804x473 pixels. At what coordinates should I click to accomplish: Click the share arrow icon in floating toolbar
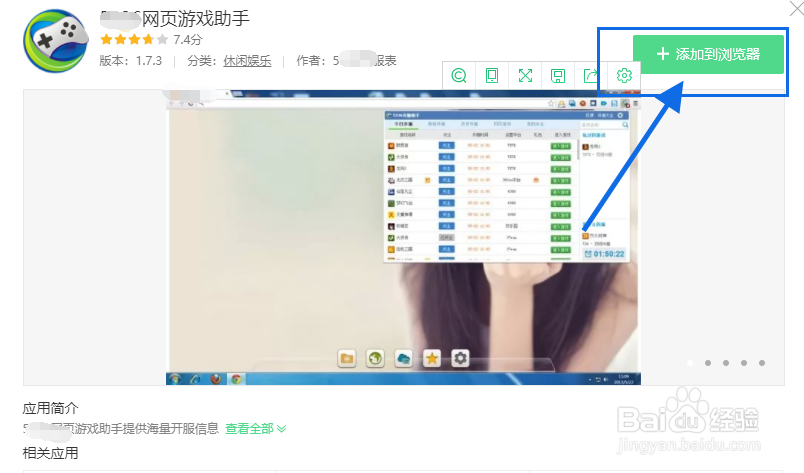click(x=591, y=76)
